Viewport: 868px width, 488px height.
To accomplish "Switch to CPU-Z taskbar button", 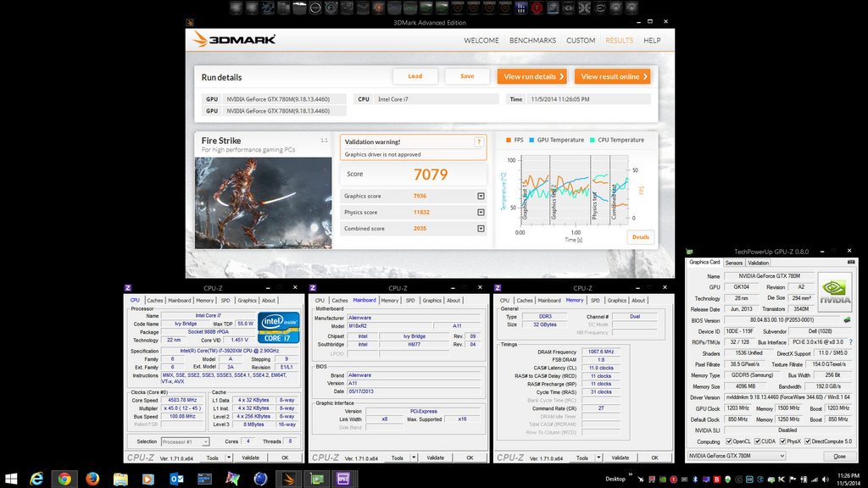I will coord(344,479).
